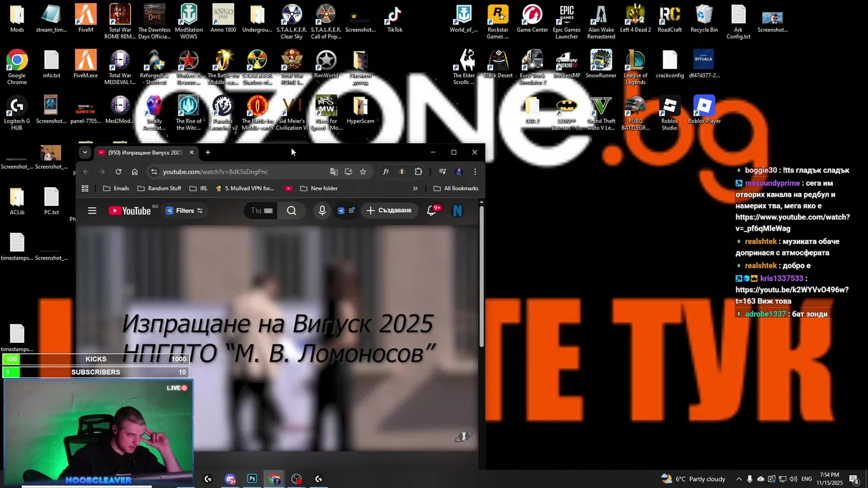Screen dimensions: 868x488
Task: Select Epic Games Launcher shortcut
Action: [566, 22]
